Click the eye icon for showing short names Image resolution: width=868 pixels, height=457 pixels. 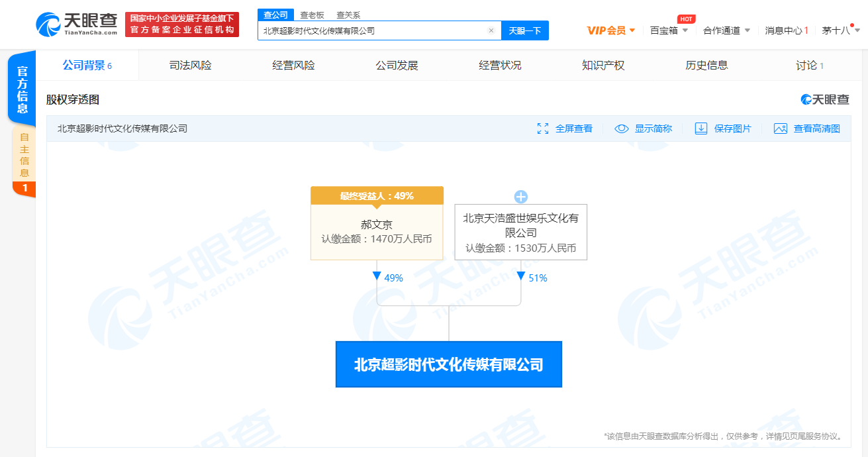[x=622, y=128]
